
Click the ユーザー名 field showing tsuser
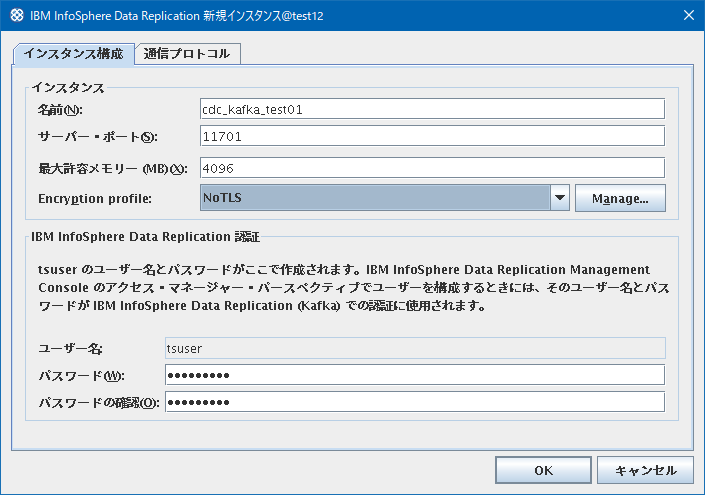tap(415, 348)
